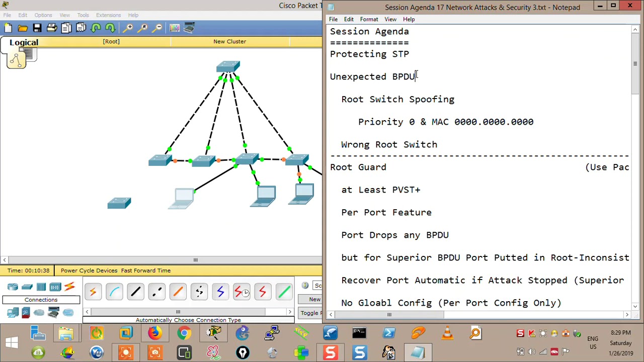This screenshot has height=362, width=644.
Task: Save the Packet Tracer topology
Action: pos(37,28)
